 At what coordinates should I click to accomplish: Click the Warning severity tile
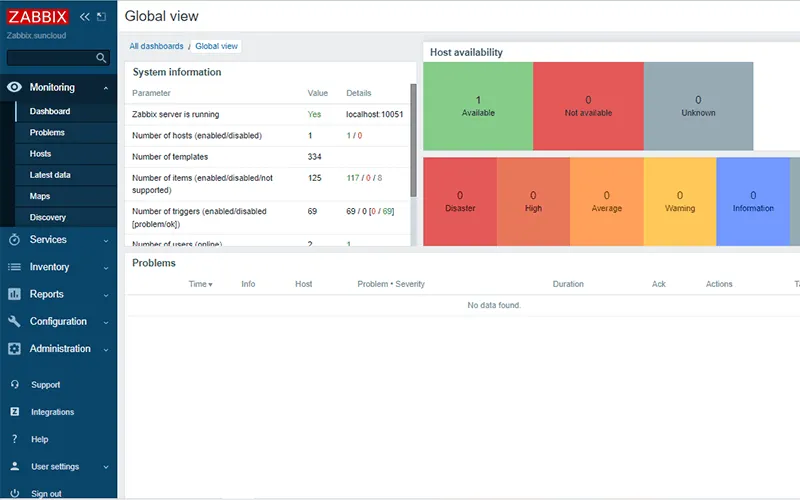680,202
